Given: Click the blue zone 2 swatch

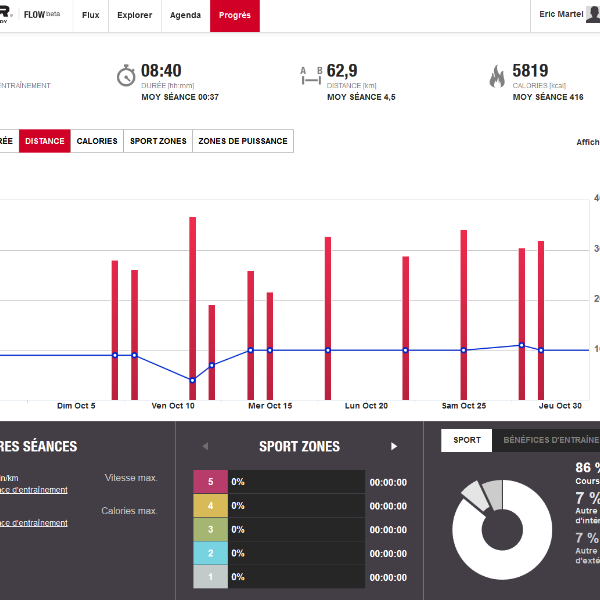Looking at the screenshot, I should pos(210,553).
